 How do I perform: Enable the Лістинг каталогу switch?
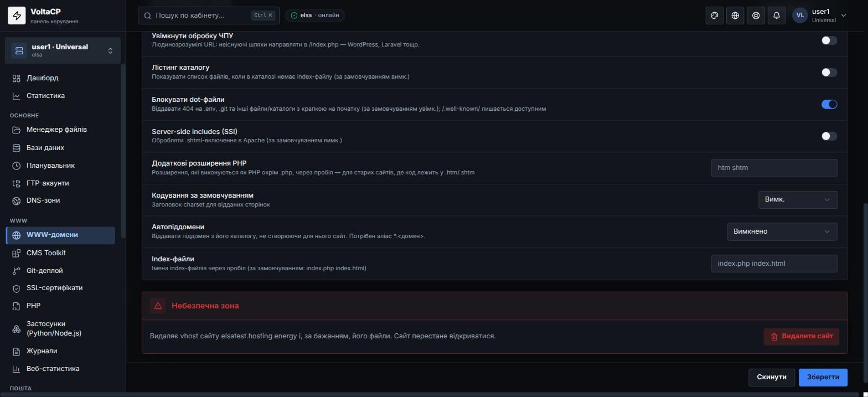829,73
